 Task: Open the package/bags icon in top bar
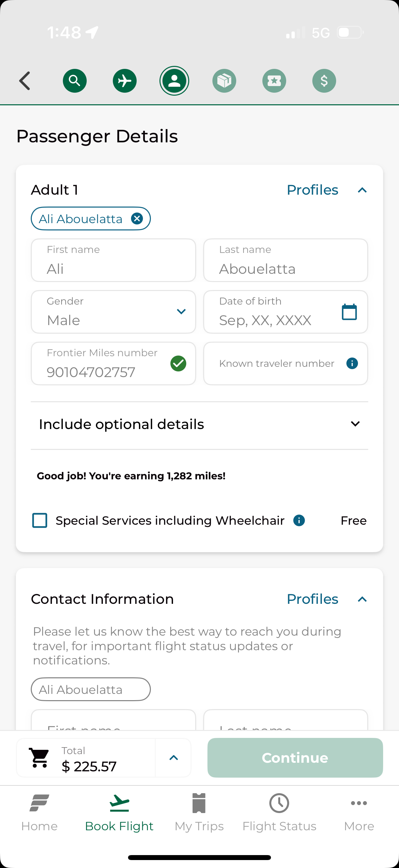224,80
